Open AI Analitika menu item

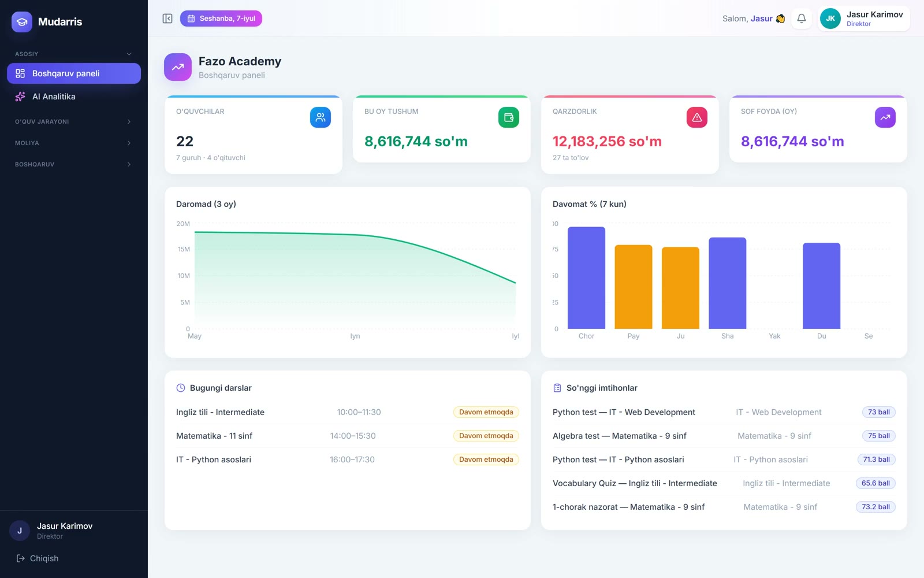click(x=74, y=97)
